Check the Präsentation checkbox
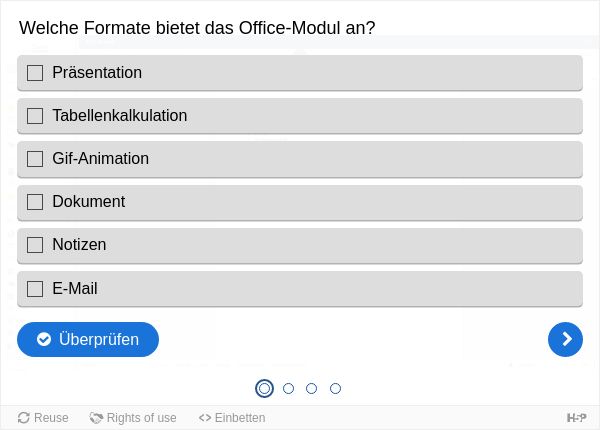 [x=35, y=73]
